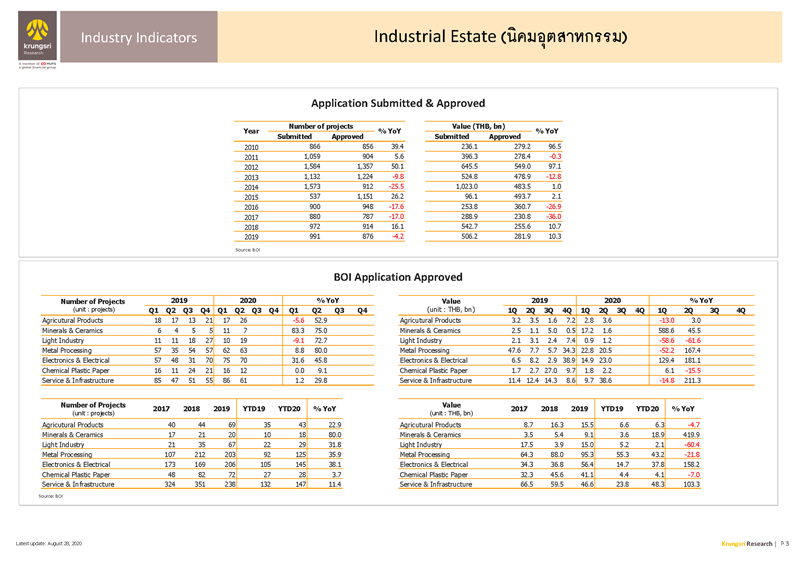Select the 588.6 quarterly % YoY cell

(x=663, y=330)
